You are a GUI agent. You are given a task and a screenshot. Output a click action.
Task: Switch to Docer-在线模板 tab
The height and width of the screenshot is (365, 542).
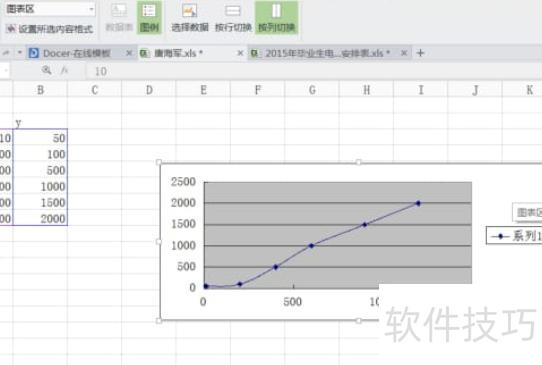pos(77,53)
